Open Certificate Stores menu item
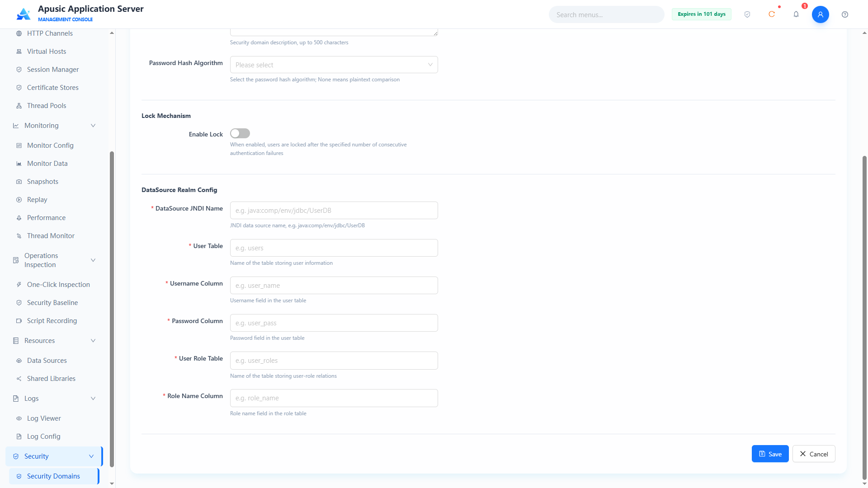 click(54, 88)
